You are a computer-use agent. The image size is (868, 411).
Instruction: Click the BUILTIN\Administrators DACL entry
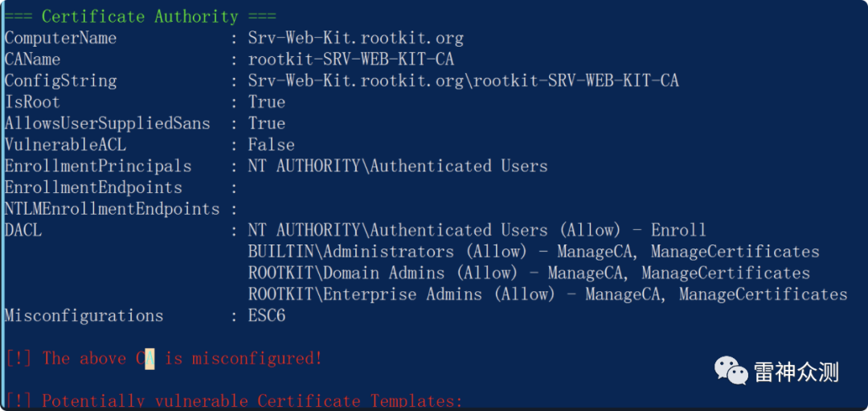[x=534, y=252]
